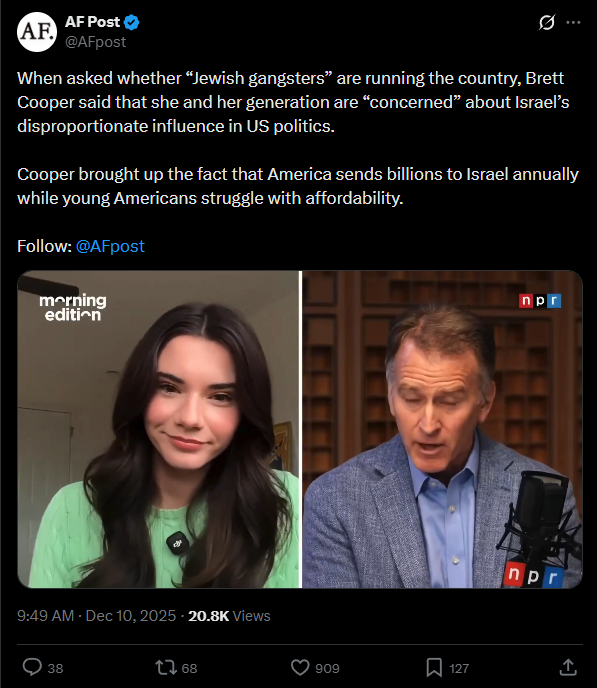Image resolution: width=597 pixels, height=688 pixels.
Task: Click the AF Post display name
Action: [x=93, y=22]
